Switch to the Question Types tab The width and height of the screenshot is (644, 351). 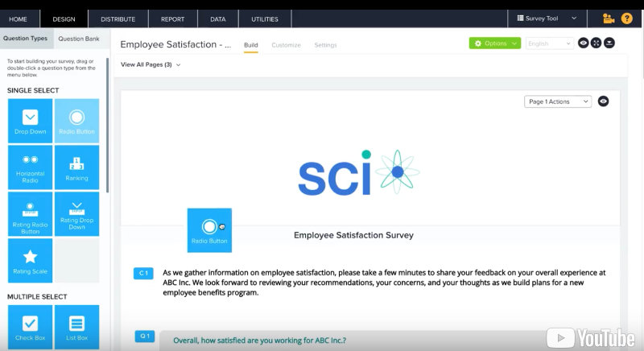click(26, 38)
